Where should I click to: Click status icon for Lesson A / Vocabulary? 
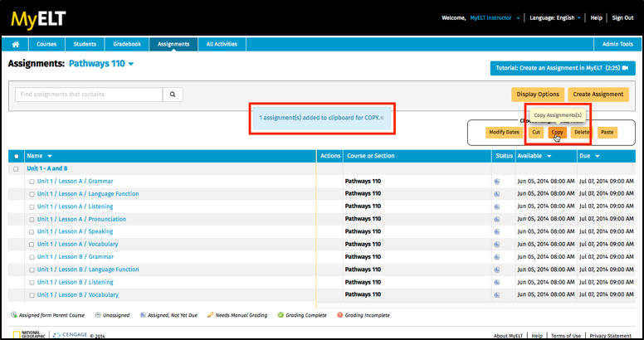[x=497, y=245]
